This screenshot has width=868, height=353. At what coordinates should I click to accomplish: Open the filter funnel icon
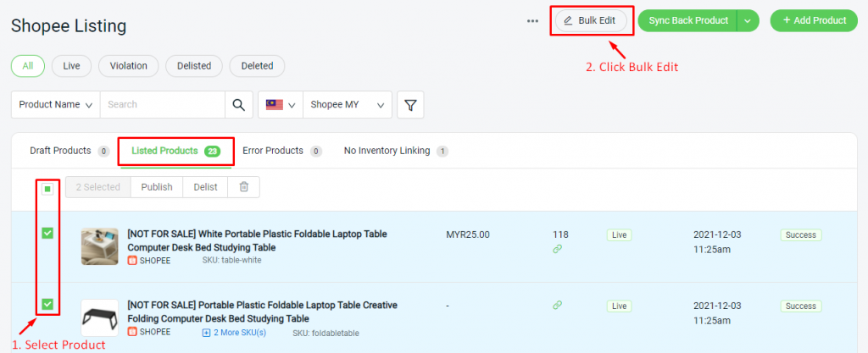click(410, 105)
